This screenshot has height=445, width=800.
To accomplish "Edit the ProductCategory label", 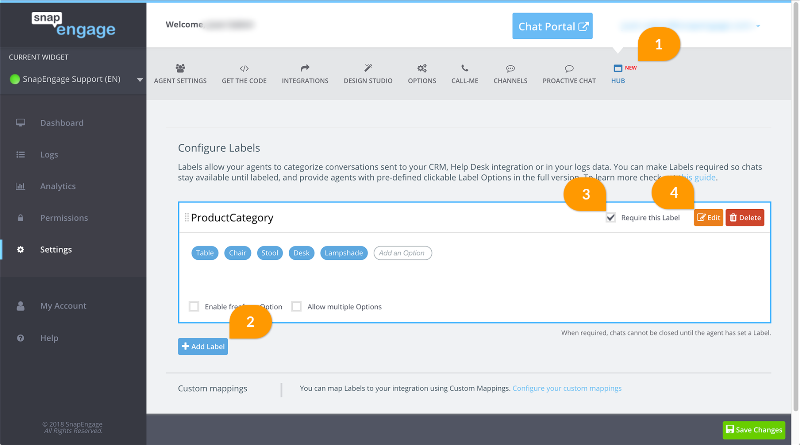I will coord(708,217).
